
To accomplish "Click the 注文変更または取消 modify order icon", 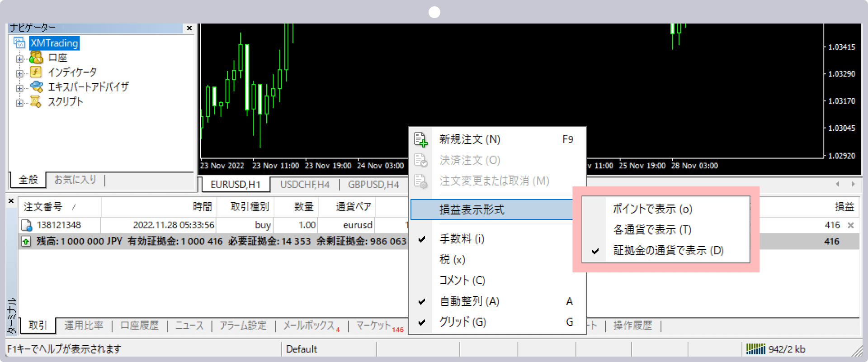I will click(420, 181).
